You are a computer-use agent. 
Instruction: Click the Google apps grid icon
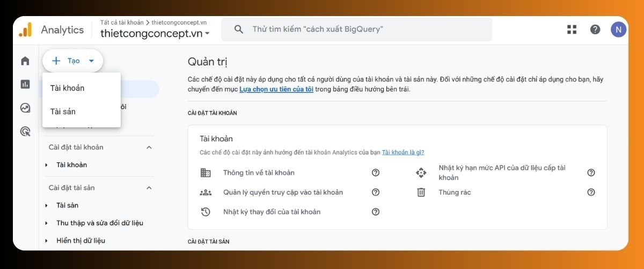(x=572, y=29)
